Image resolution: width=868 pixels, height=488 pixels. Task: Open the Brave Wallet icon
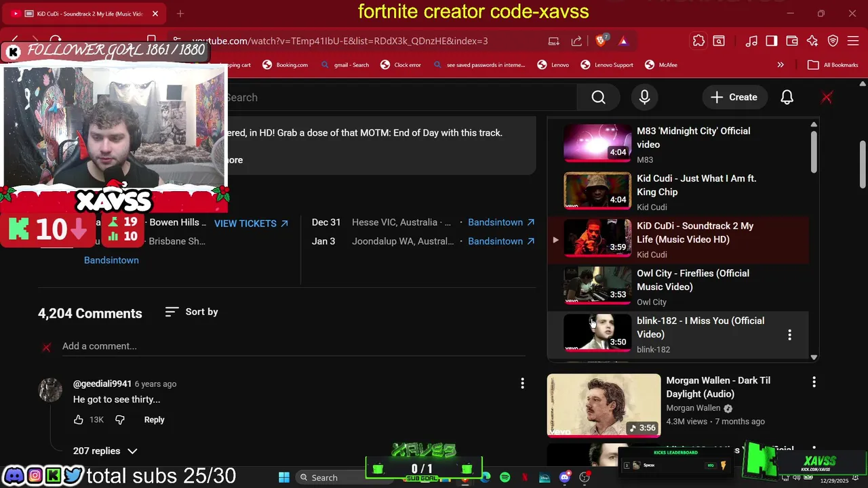pos(791,41)
